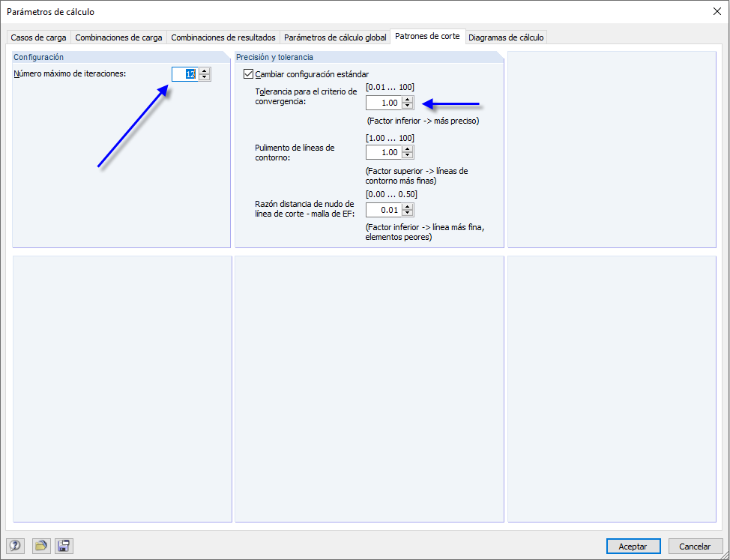Switch to the Casos de carga tab

click(39, 37)
